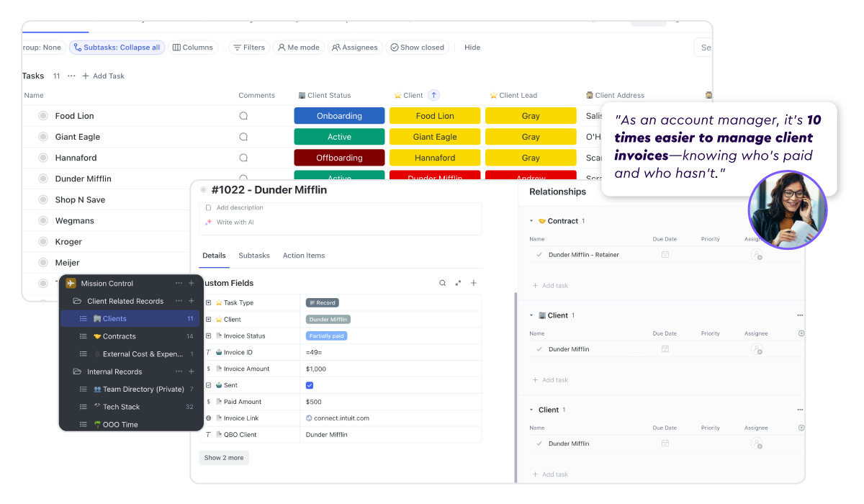This screenshot has width=864, height=504.
Task: Open the Filters menu
Action: [x=249, y=48]
